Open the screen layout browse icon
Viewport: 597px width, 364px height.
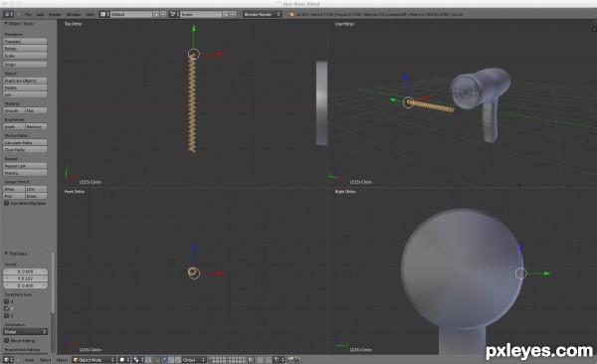coord(103,14)
